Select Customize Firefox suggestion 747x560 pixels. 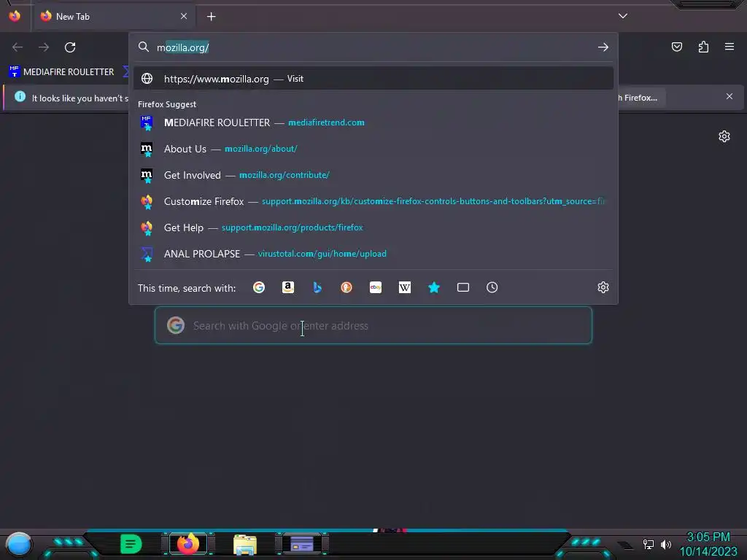[x=373, y=201]
